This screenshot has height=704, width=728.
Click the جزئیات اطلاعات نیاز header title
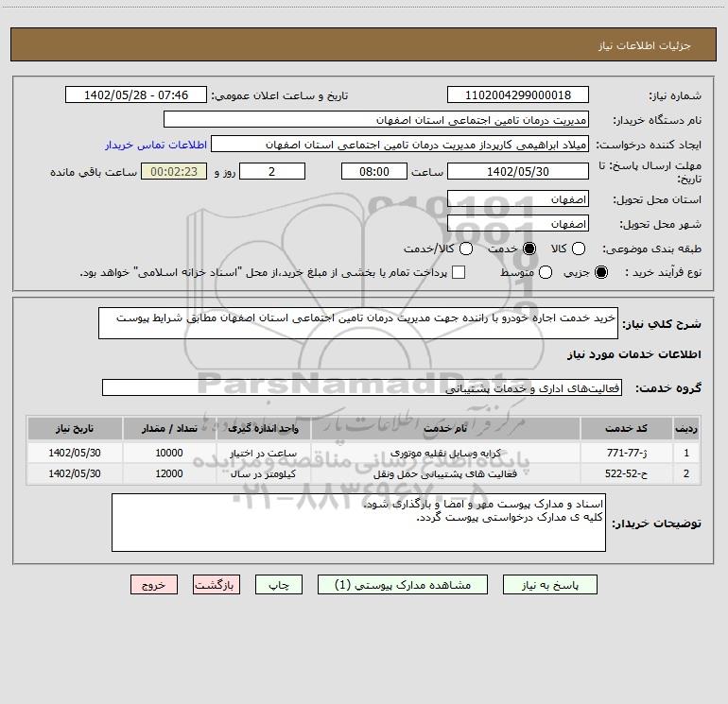click(x=644, y=45)
